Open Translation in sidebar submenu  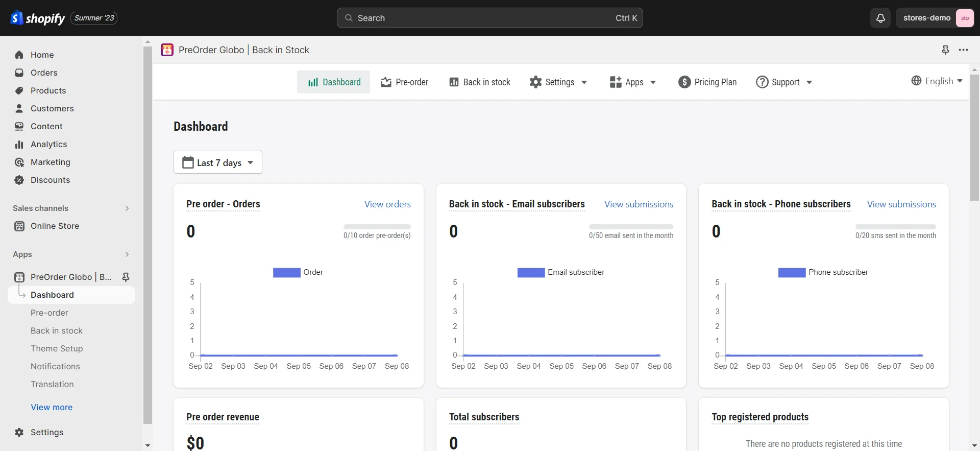click(x=52, y=384)
